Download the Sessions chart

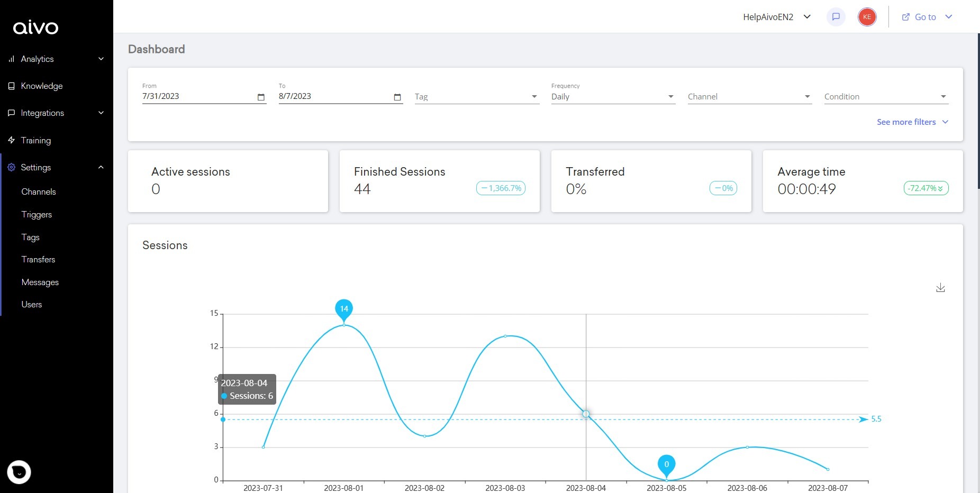tap(940, 288)
